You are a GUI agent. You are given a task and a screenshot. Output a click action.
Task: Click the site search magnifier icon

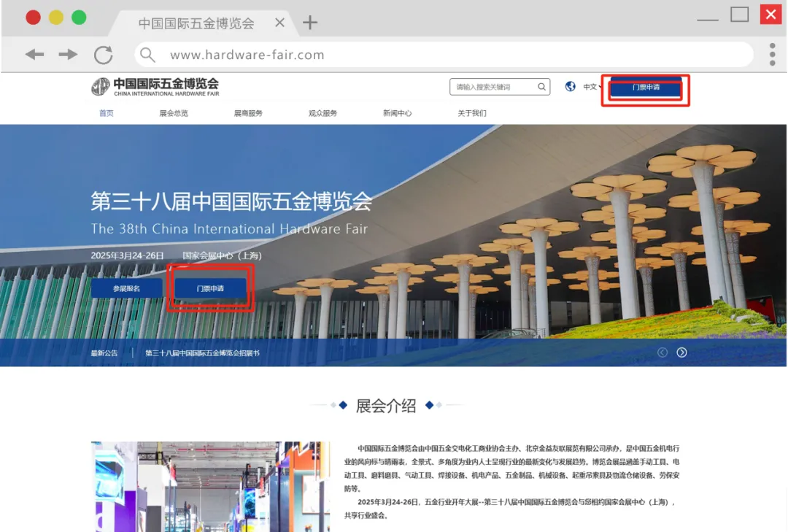[541, 87]
